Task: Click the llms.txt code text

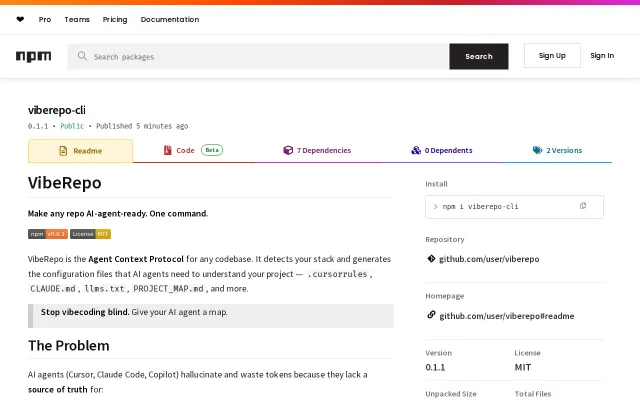Action: 104,289
